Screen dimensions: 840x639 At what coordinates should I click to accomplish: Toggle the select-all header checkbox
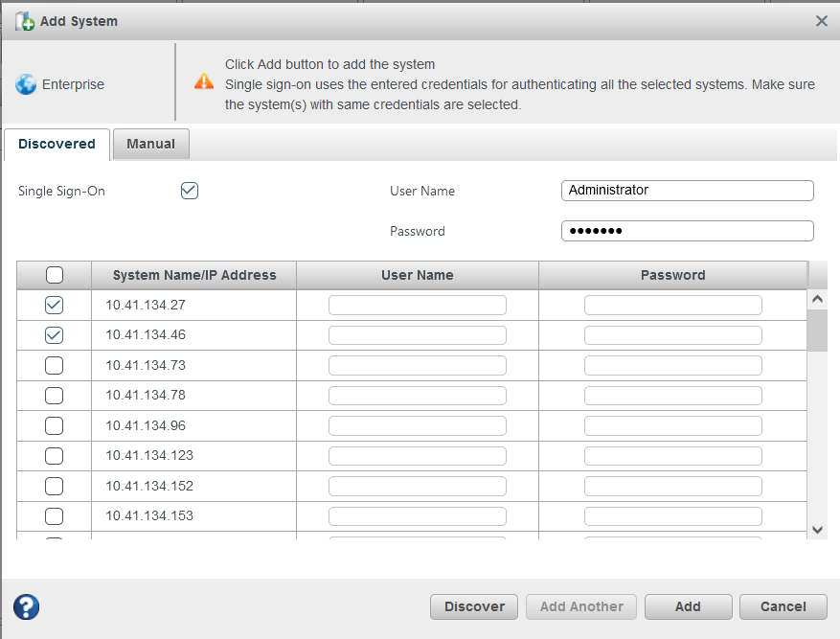[x=55, y=275]
